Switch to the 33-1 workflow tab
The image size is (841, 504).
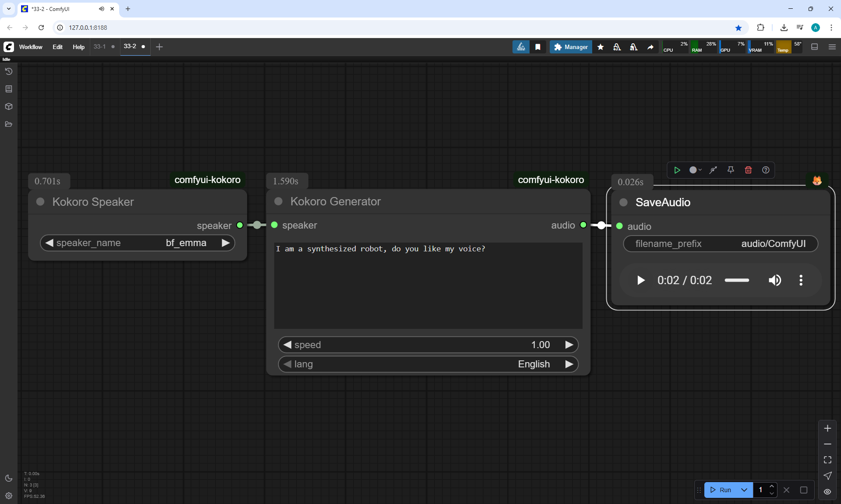pos(99,46)
